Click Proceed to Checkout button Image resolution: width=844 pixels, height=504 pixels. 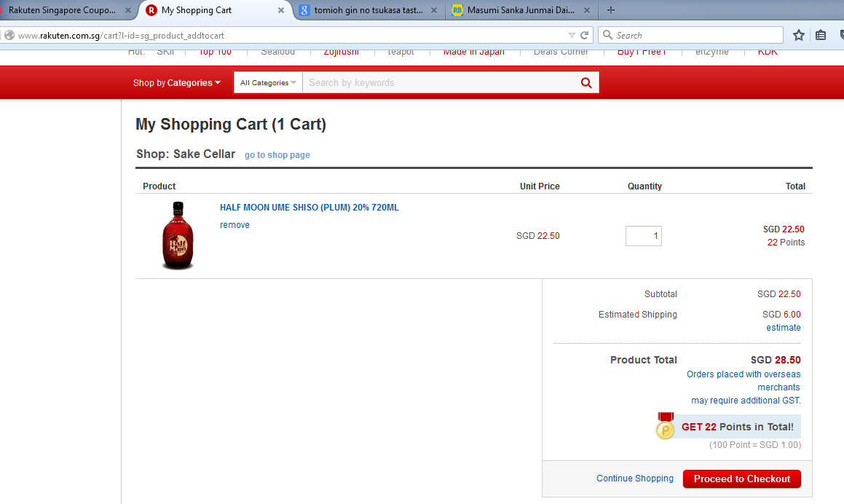coord(742,479)
